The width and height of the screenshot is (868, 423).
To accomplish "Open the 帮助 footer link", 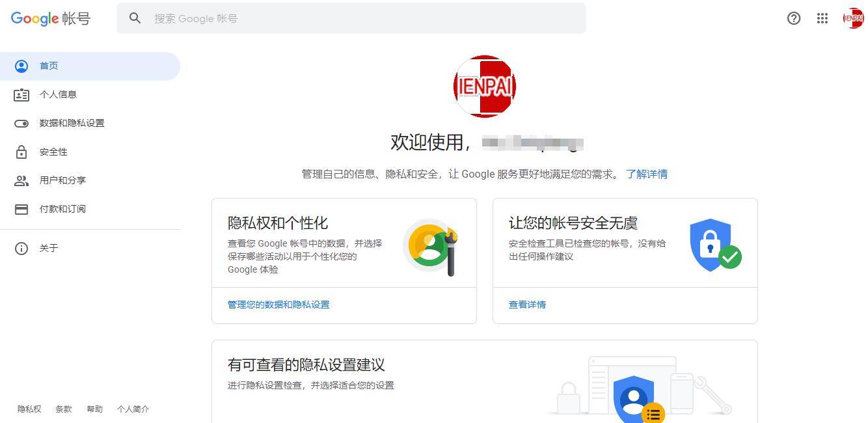I will click(94, 409).
